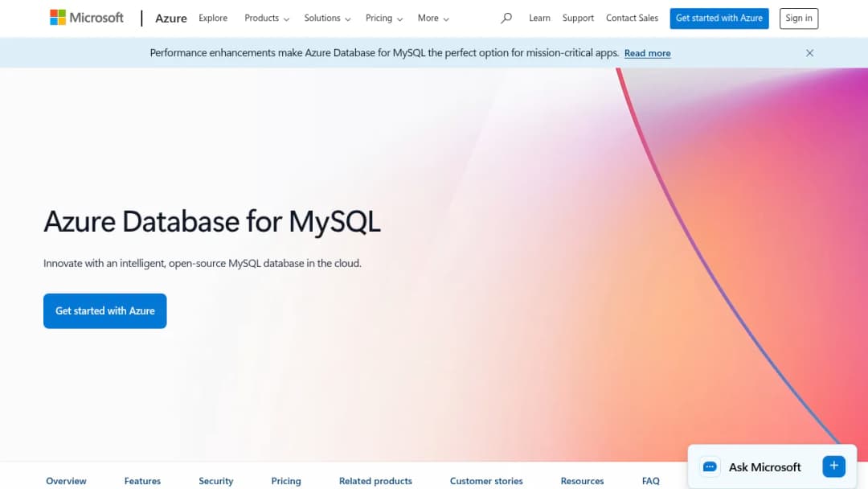Expand Ask Microsoft with plus button
The width and height of the screenshot is (868, 489).
click(833, 466)
